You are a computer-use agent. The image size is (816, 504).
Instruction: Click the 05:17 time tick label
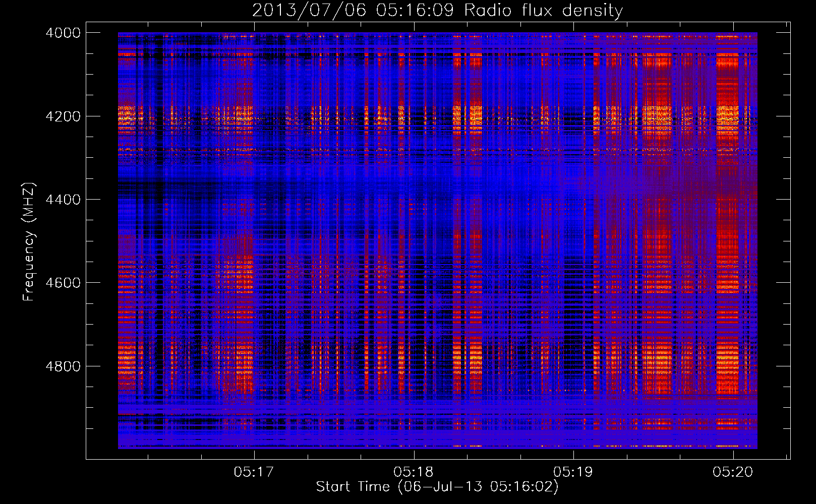pos(254,472)
